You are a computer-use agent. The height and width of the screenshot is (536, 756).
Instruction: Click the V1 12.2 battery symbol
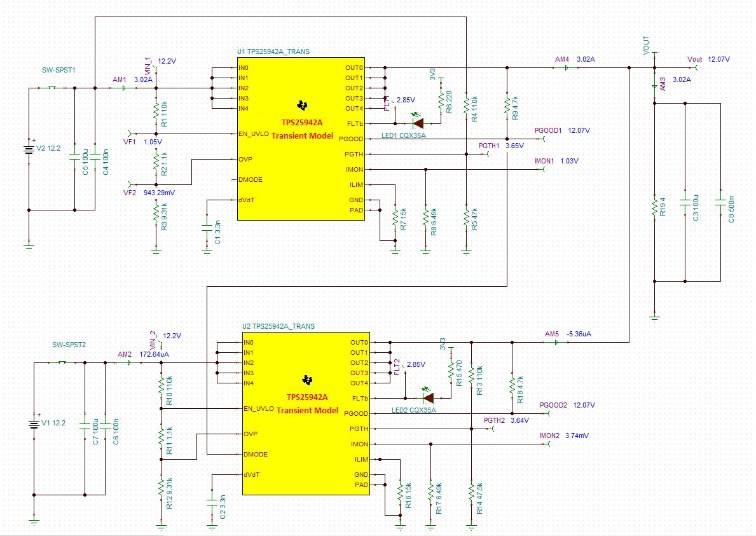[34, 423]
